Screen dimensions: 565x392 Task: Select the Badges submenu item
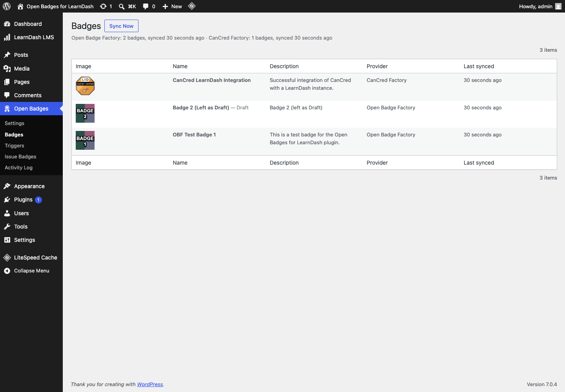[14, 134]
